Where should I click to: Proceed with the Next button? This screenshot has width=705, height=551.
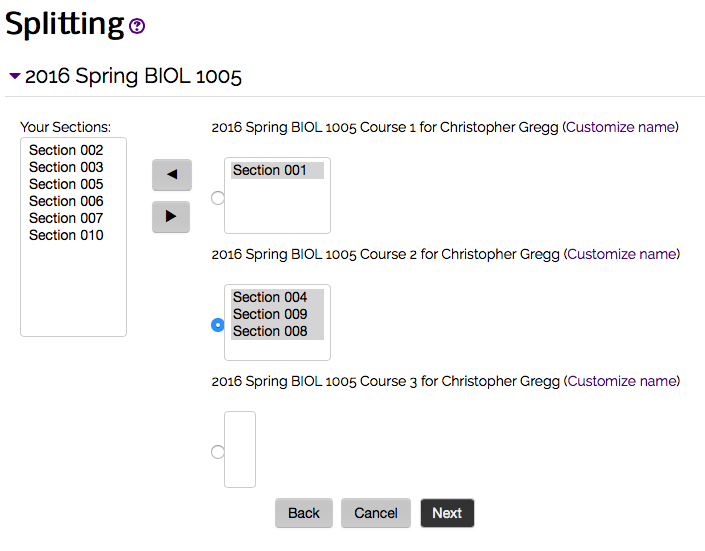(447, 513)
